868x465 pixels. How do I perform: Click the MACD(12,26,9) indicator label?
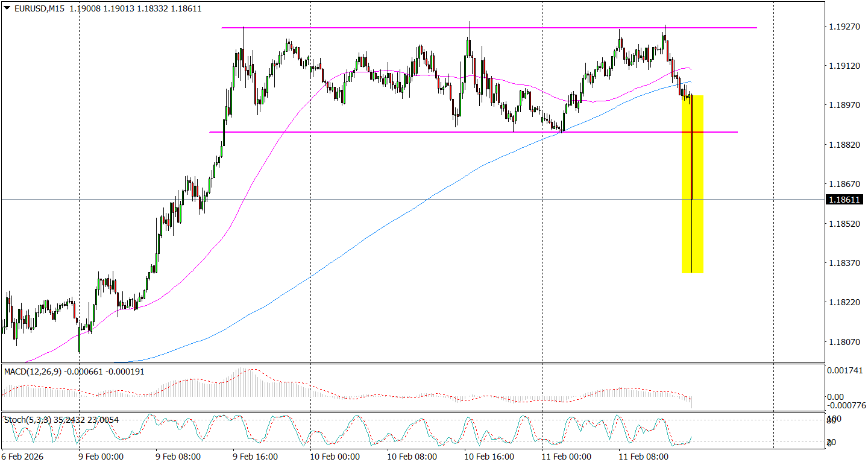tap(33, 372)
